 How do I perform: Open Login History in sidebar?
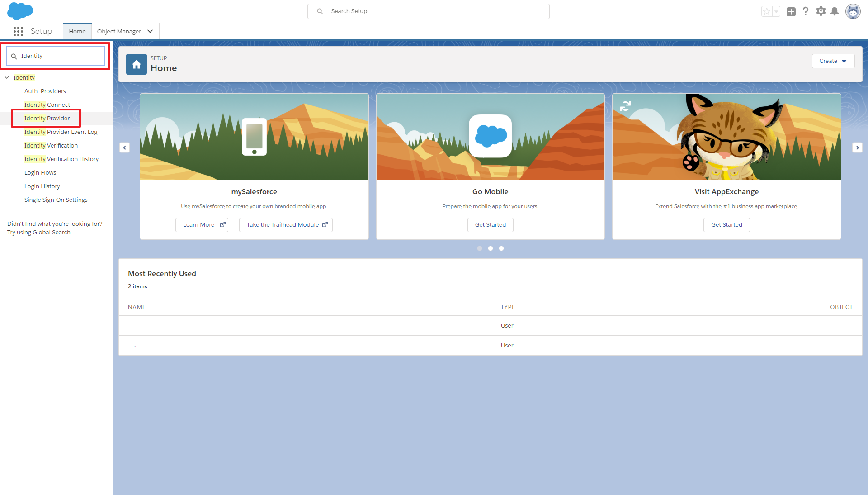pyautogui.click(x=42, y=186)
